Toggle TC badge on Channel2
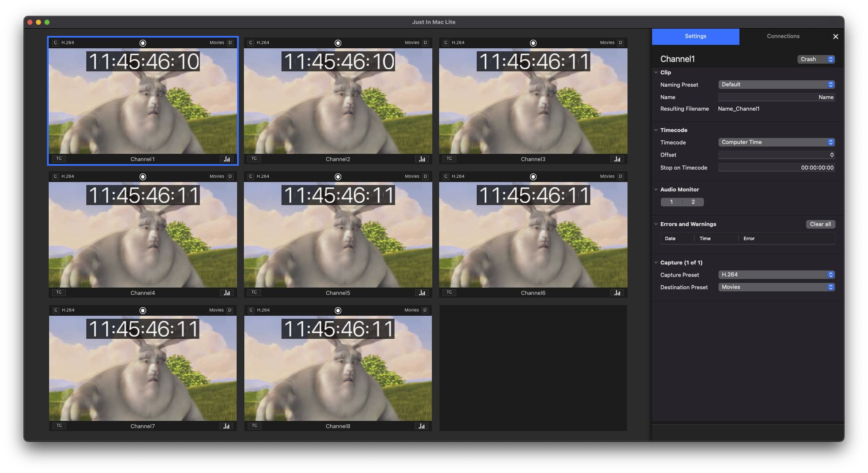Image resolution: width=868 pixels, height=473 pixels. click(x=254, y=159)
